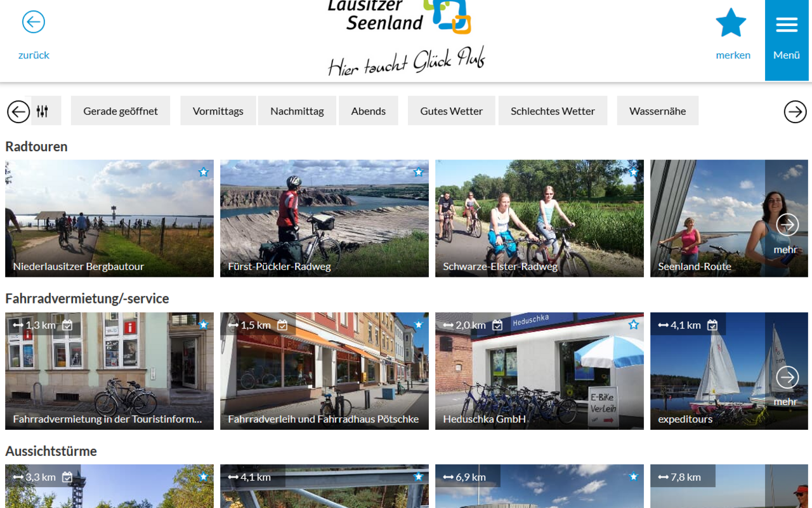The width and height of the screenshot is (812, 508).
Task: Show more filter chips with right arrow
Action: click(795, 112)
